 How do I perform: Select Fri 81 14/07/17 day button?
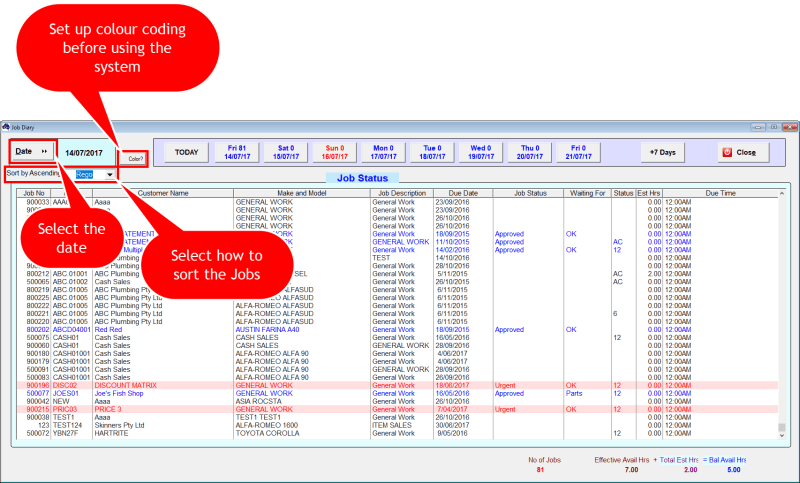[x=237, y=152]
